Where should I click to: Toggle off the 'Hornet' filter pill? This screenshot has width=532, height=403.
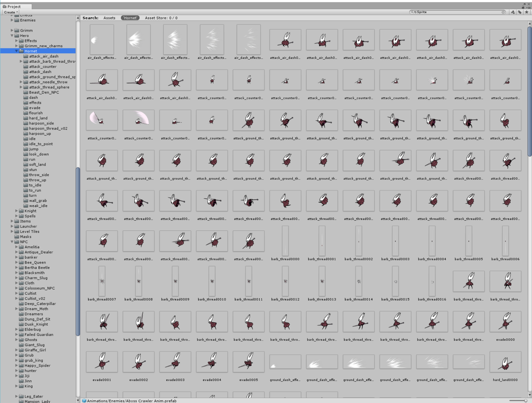pos(130,18)
